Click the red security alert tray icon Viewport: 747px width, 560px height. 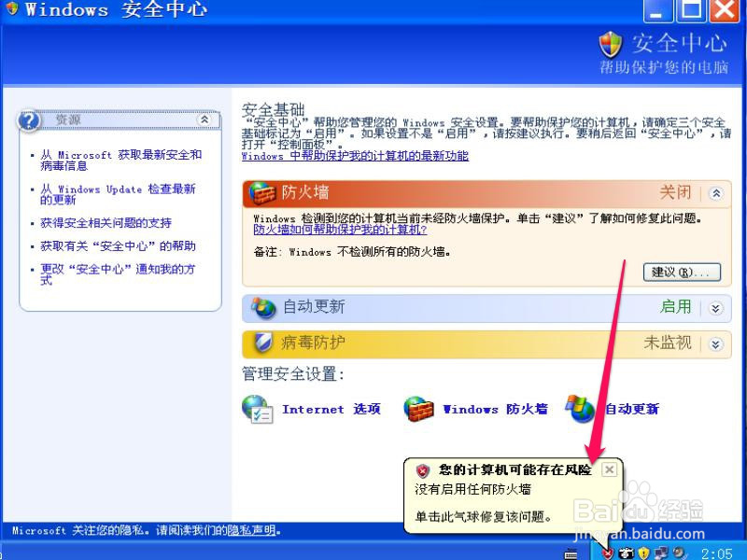point(607,553)
